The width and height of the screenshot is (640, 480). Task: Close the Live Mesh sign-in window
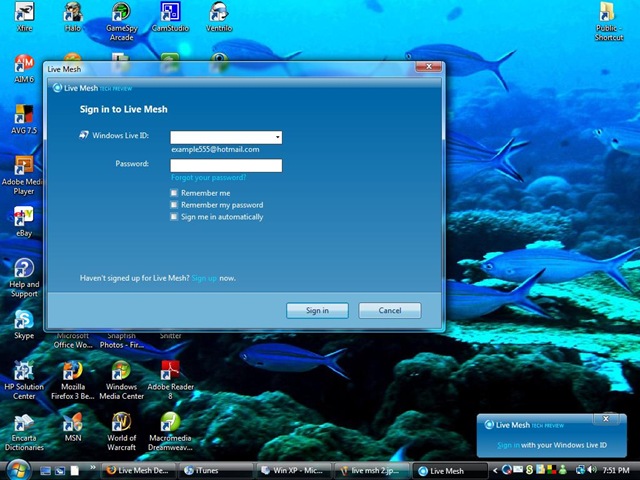(428, 67)
